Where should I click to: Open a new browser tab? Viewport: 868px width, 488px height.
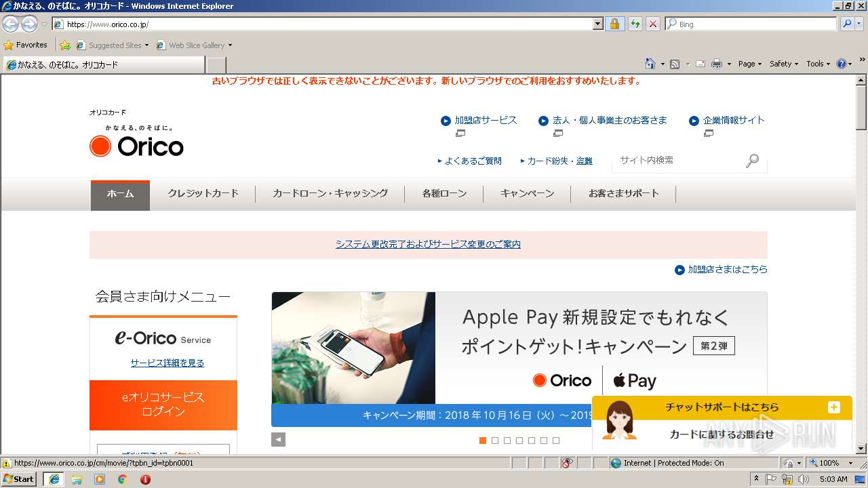[x=216, y=65]
